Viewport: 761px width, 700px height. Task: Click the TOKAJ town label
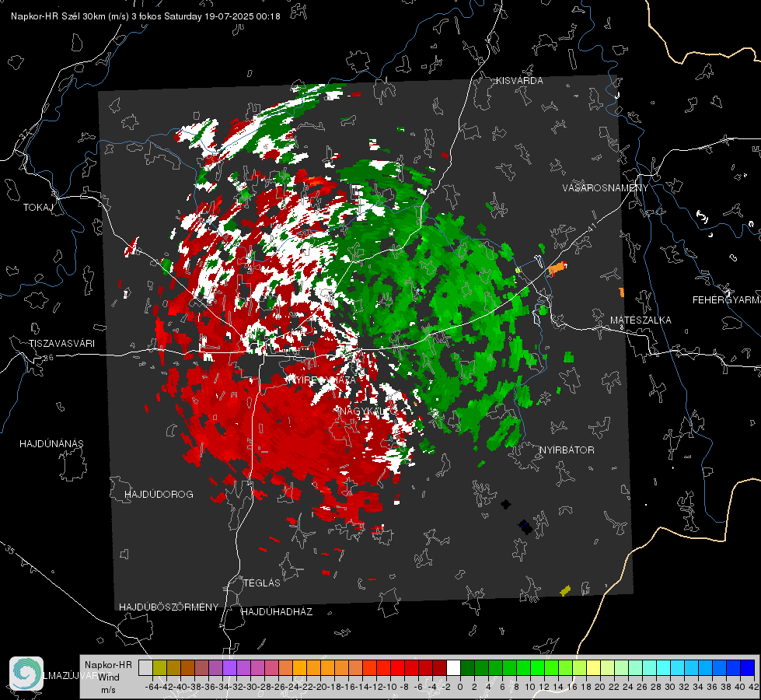coord(38,208)
